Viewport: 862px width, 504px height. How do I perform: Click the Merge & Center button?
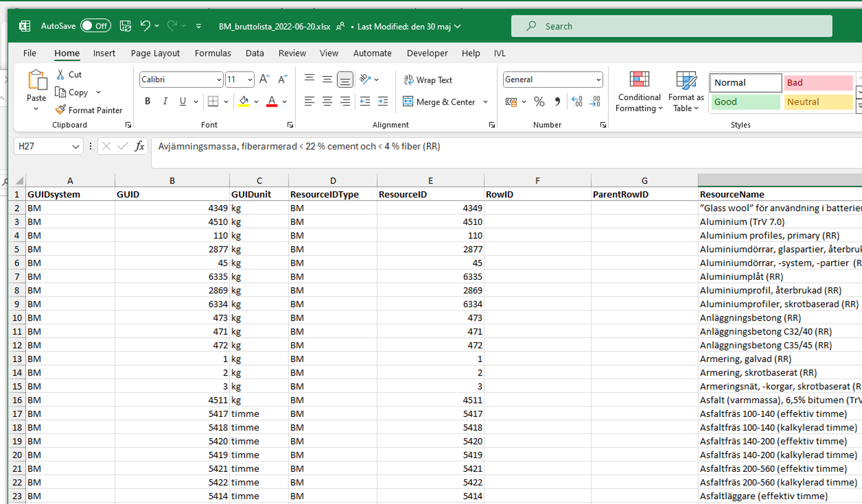click(x=439, y=102)
